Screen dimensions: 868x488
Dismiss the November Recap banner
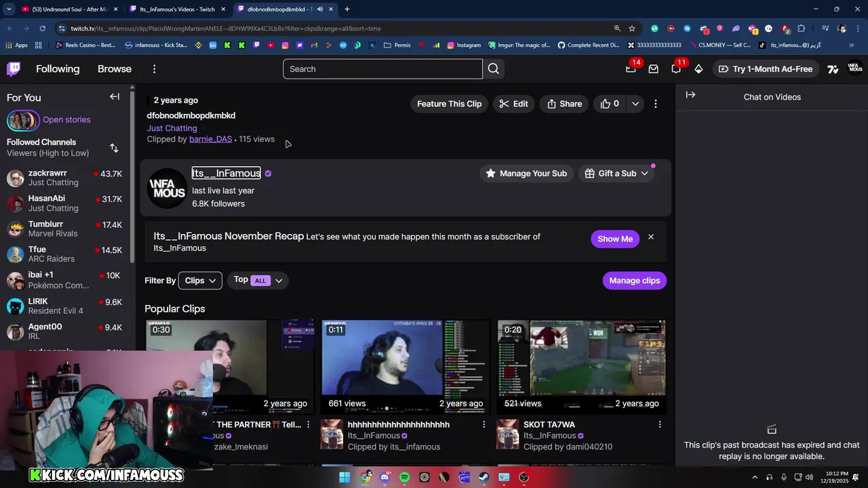pyautogui.click(x=651, y=237)
